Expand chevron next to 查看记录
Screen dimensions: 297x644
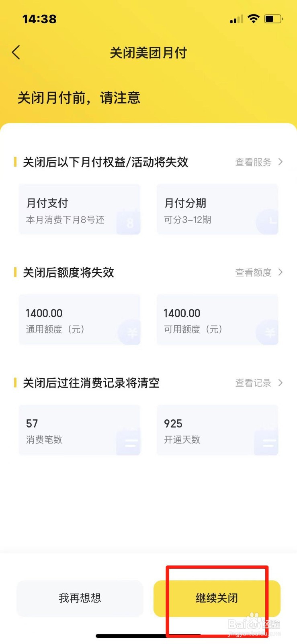[281, 383]
